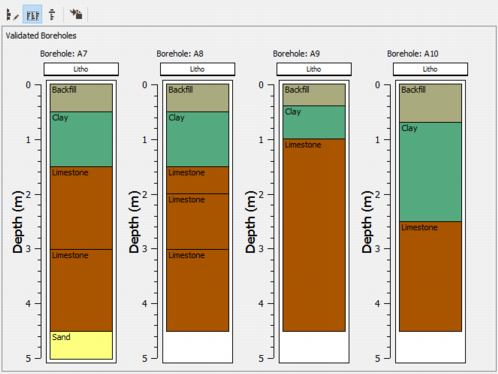Click the Litho header of borehole A7
Screen dimensions: 498x374
pyautogui.click(x=81, y=69)
